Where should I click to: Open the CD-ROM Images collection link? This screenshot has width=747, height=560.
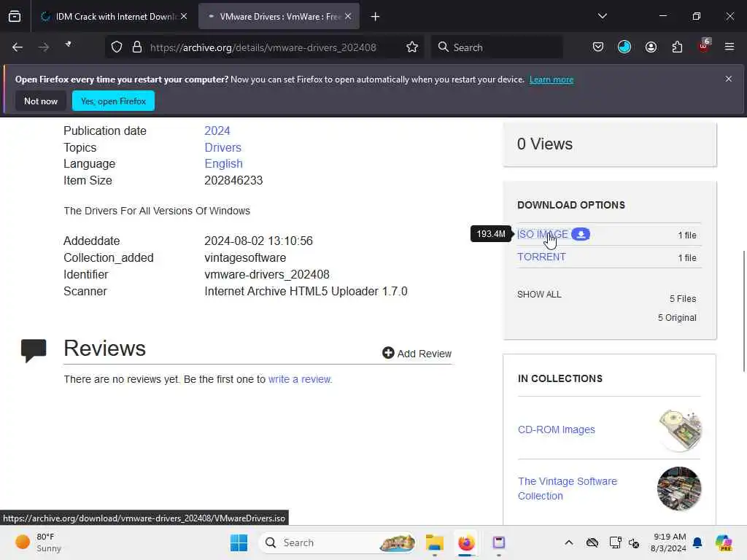pos(557,429)
